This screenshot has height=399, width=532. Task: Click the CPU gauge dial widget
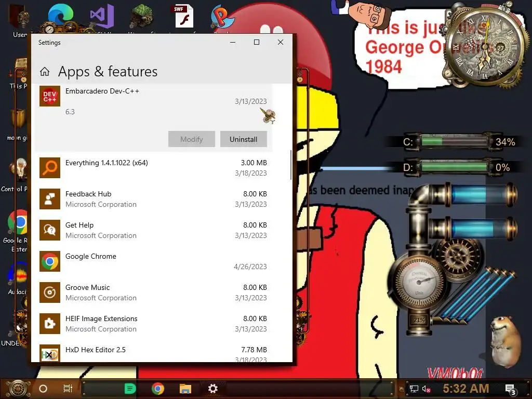click(x=419, y=282)
